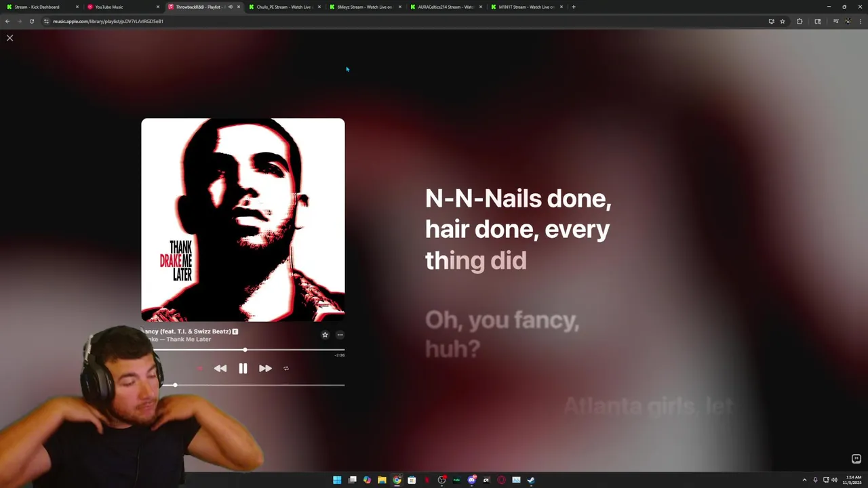Screen dimensions: 868x488
Task: Skip back with the rewind button
Action: 220,369
